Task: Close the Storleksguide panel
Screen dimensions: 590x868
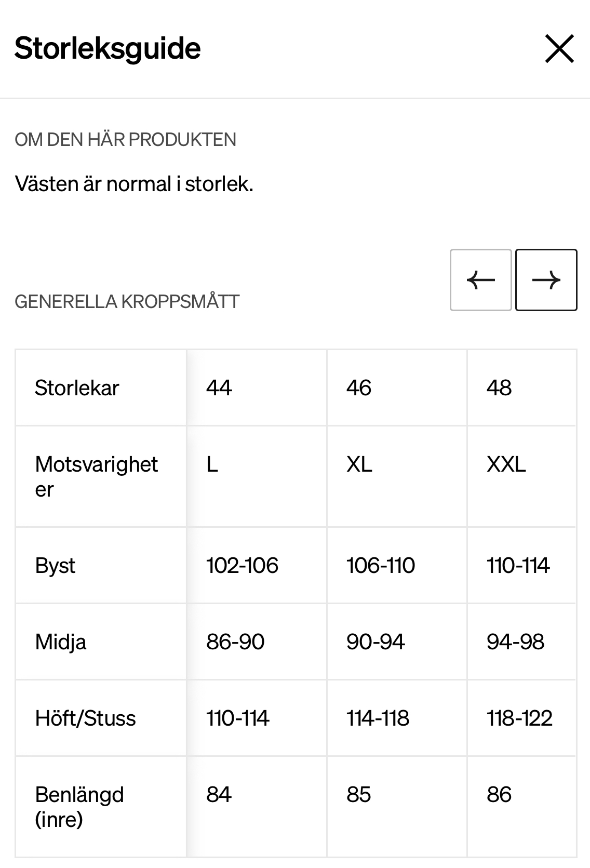Action: pos(559,49)
